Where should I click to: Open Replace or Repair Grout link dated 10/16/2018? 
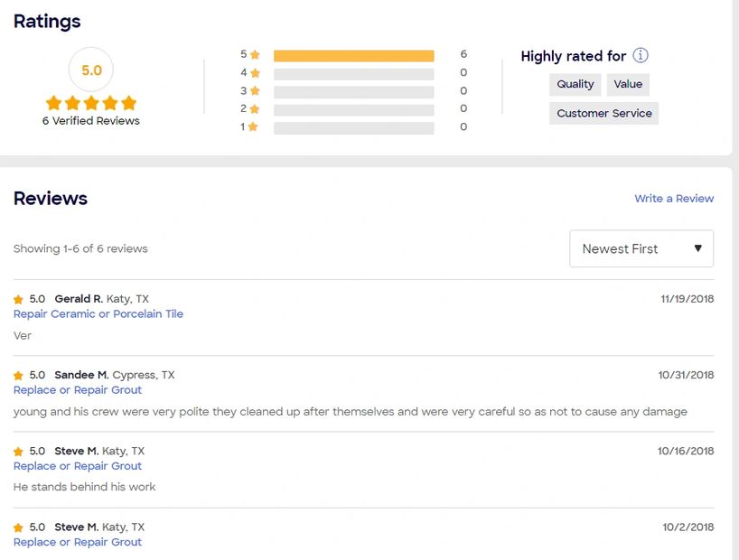click(78, 466)
